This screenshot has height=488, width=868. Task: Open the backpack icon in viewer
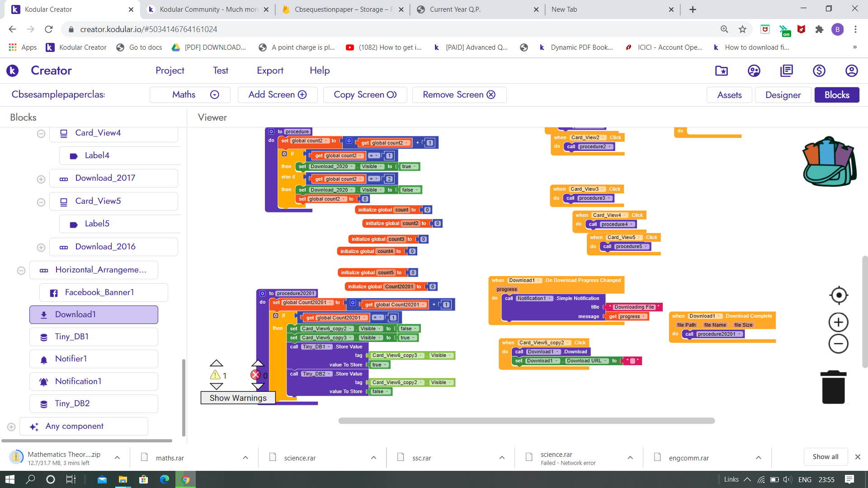click(830, 162)
